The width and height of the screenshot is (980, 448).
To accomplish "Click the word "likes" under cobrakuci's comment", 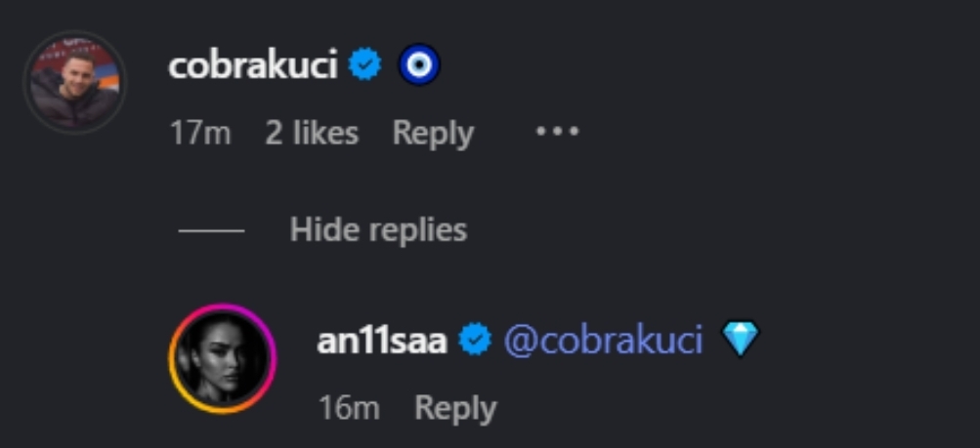I will coord(325,133).
